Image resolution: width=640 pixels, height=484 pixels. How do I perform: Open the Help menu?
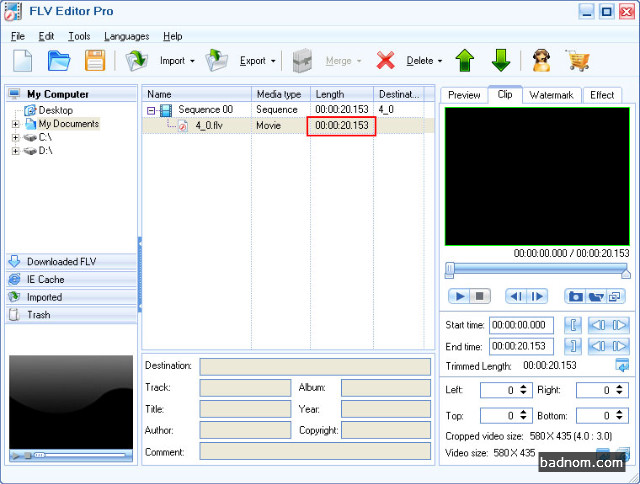pos(173,36)
